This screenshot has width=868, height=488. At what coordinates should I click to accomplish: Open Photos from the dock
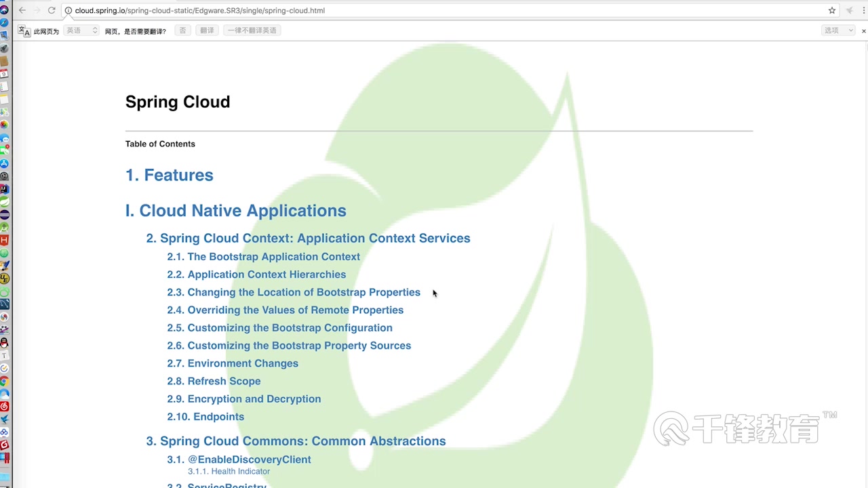[x=4, y=125]
